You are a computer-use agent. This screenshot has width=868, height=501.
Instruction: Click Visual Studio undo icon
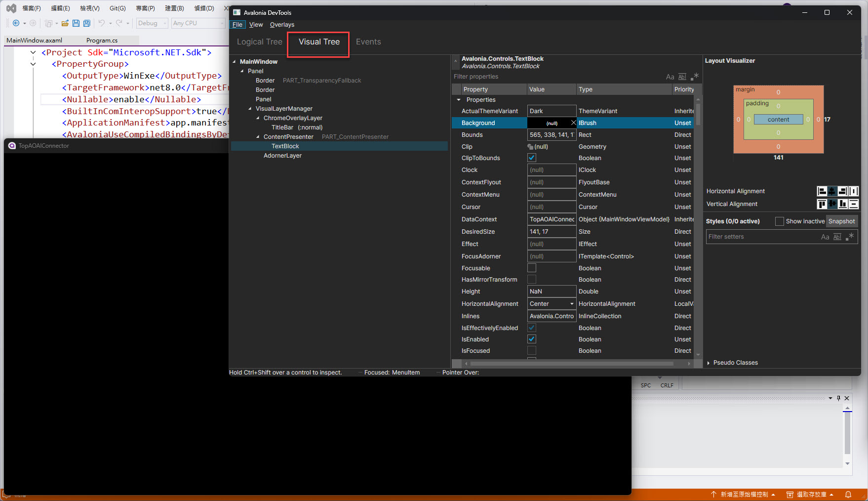101,23
